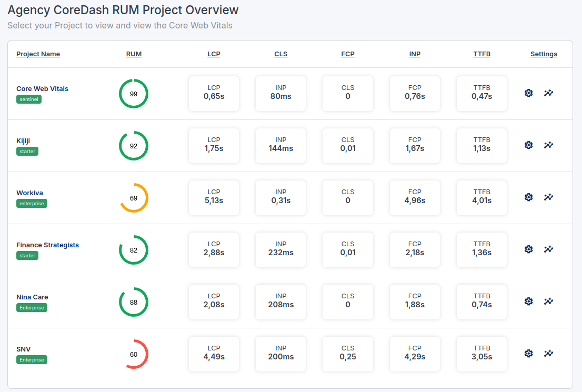Select the LCP 5,13s metric card for Workiva

click(214, 198)
